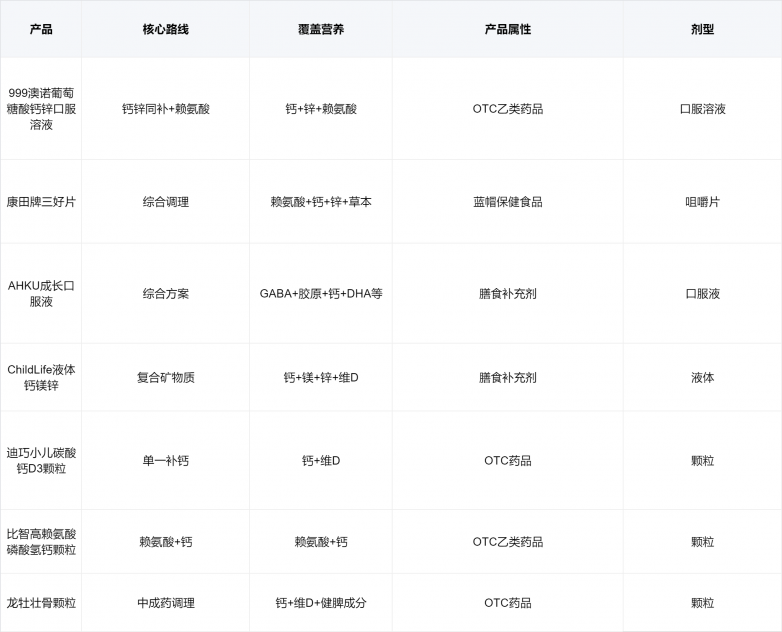Select the ChildLife液体钙镁锌 product cell
Screen dimensions: 782x632
coord(41,377)
